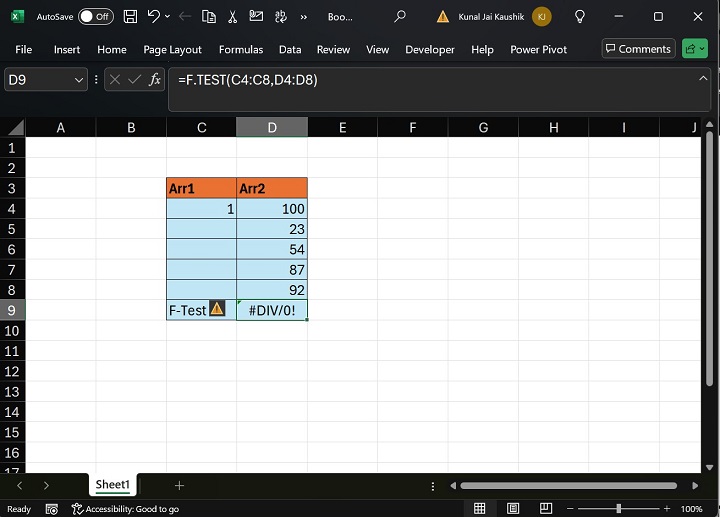Click the Copy icon in Quick Access
This screenshot has width=720, height=517.
tap(209, 17)
